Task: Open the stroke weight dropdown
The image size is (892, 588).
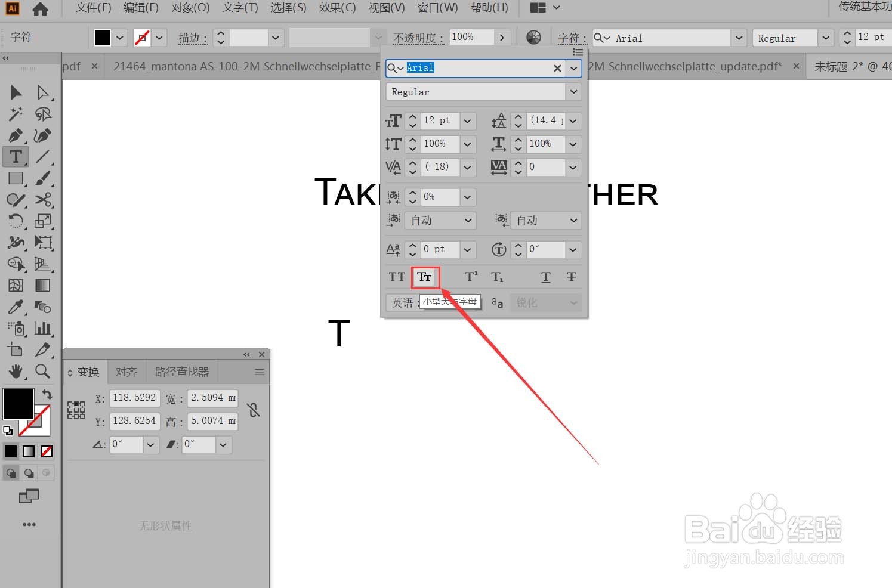Action: (x=275, y=38)
